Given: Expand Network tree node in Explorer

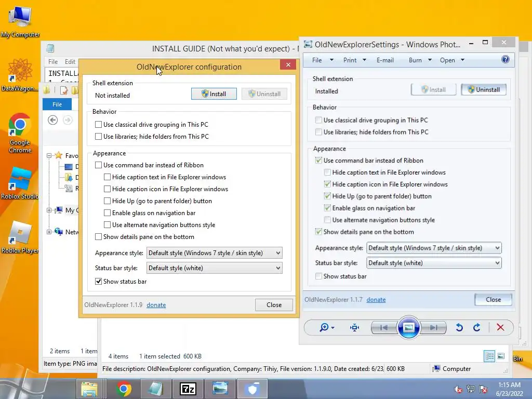Looking at the screenshot, I should (49, 232).
